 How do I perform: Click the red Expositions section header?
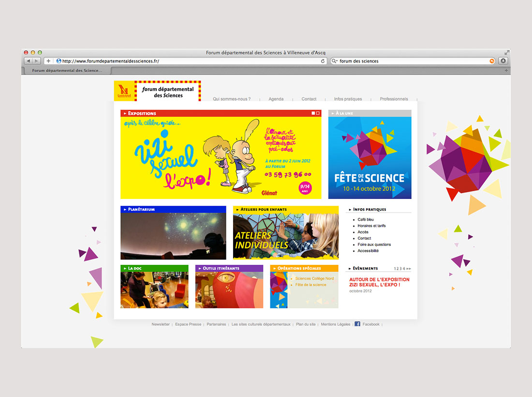pos(221,113)
